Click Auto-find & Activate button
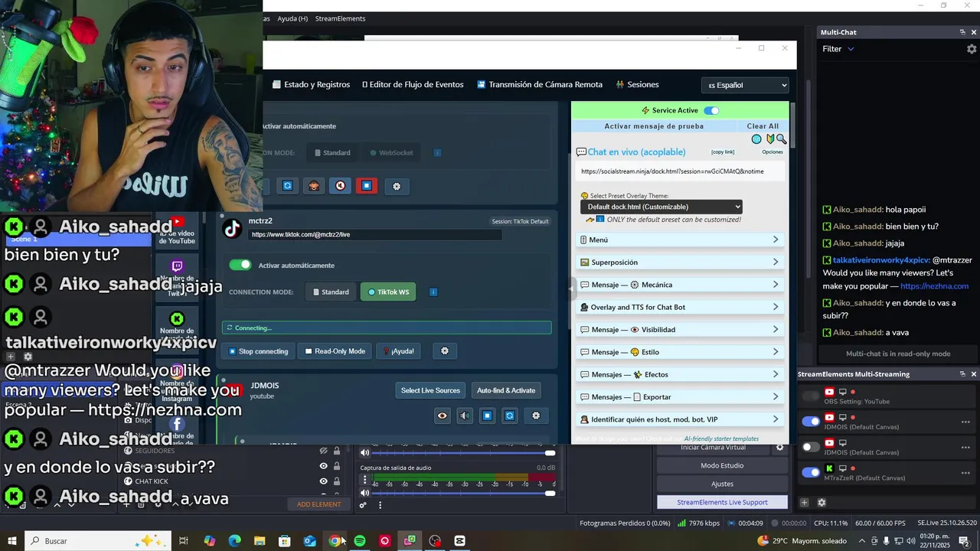 pos(506,390)
